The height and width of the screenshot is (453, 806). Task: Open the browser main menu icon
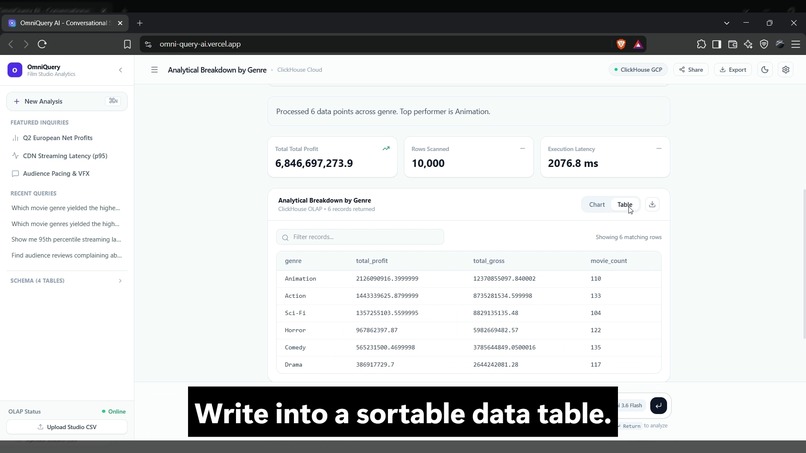tap(796, 44)
